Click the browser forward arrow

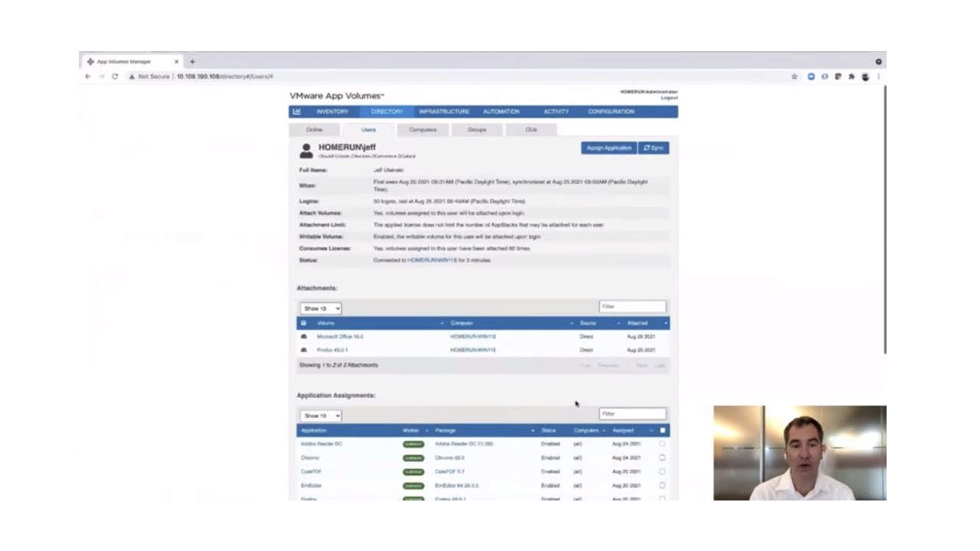(x=101, y=77)
